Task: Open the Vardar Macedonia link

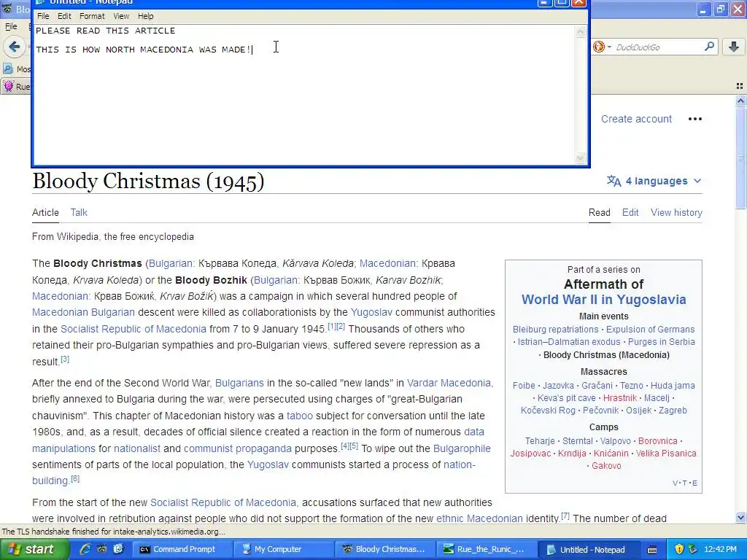Action: point(449,383)
